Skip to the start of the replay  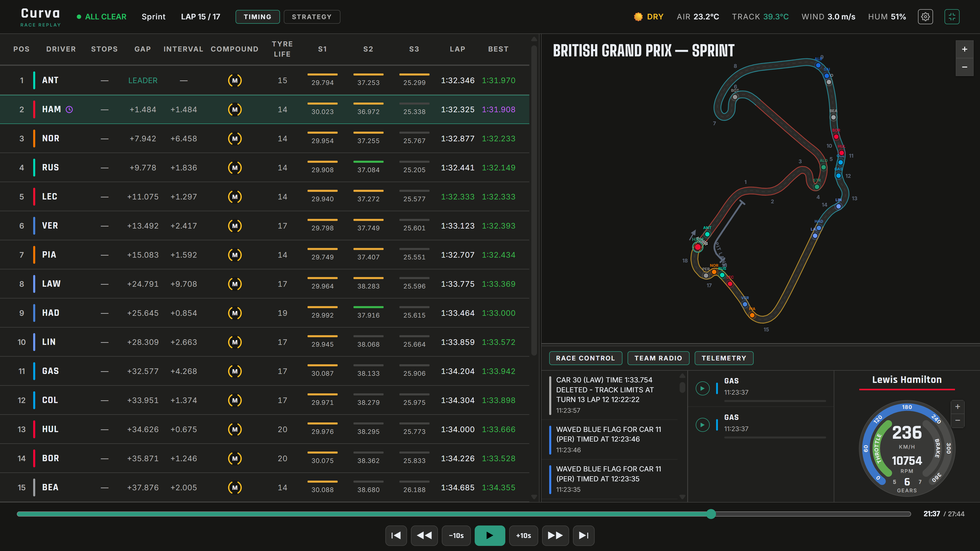click(x=396, y=535)
